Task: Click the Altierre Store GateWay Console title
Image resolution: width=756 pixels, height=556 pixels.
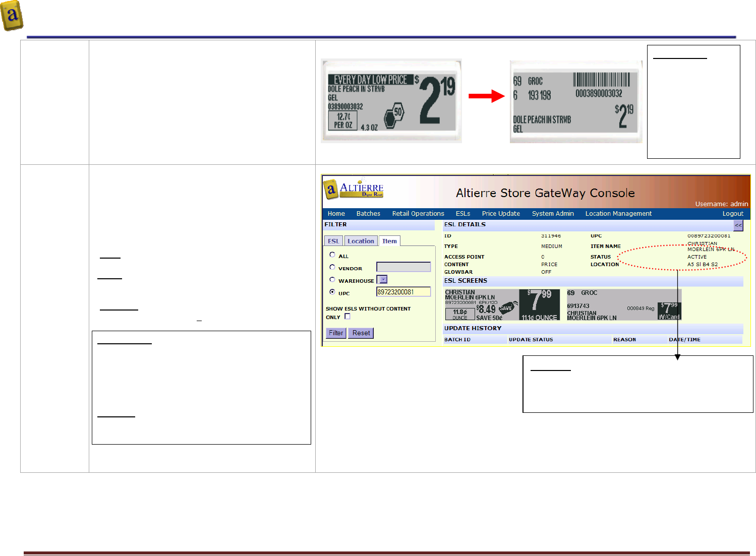Action: pyautogui.click(x=545, y=193)
